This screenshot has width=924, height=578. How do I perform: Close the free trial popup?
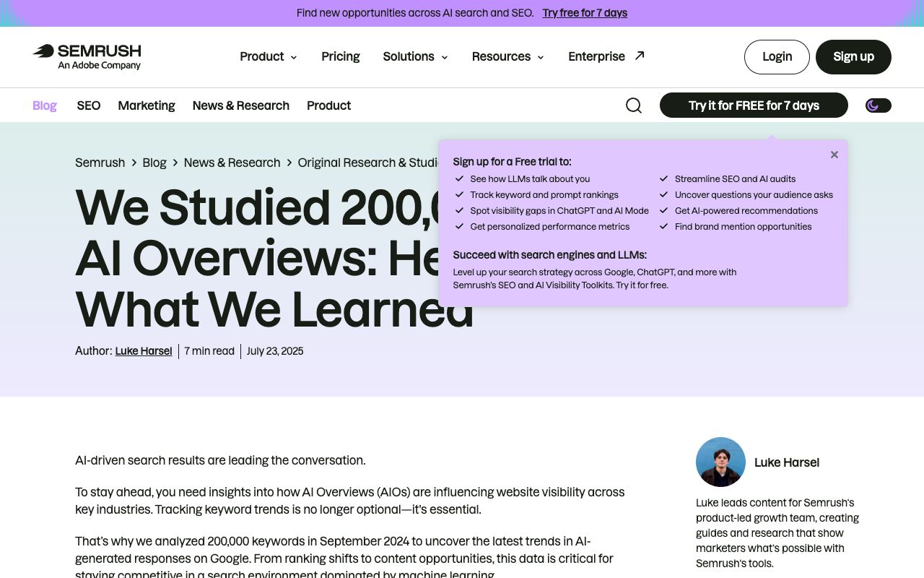tap(834, 155)
